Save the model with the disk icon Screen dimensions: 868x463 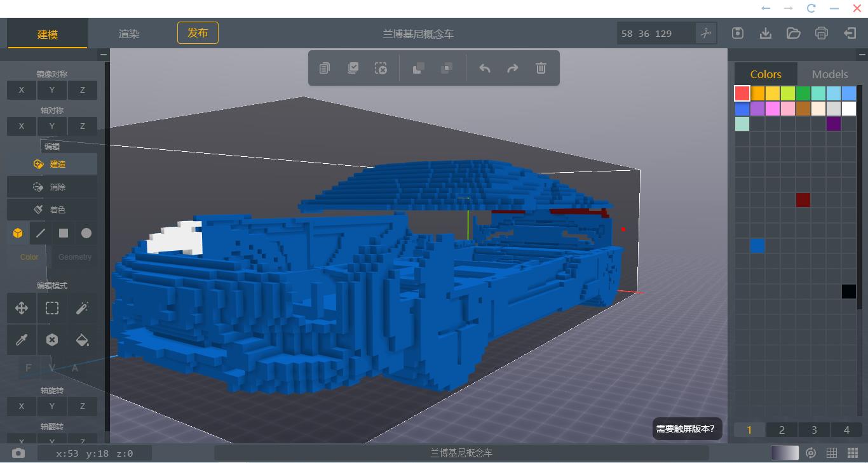(x=738, y=33)
